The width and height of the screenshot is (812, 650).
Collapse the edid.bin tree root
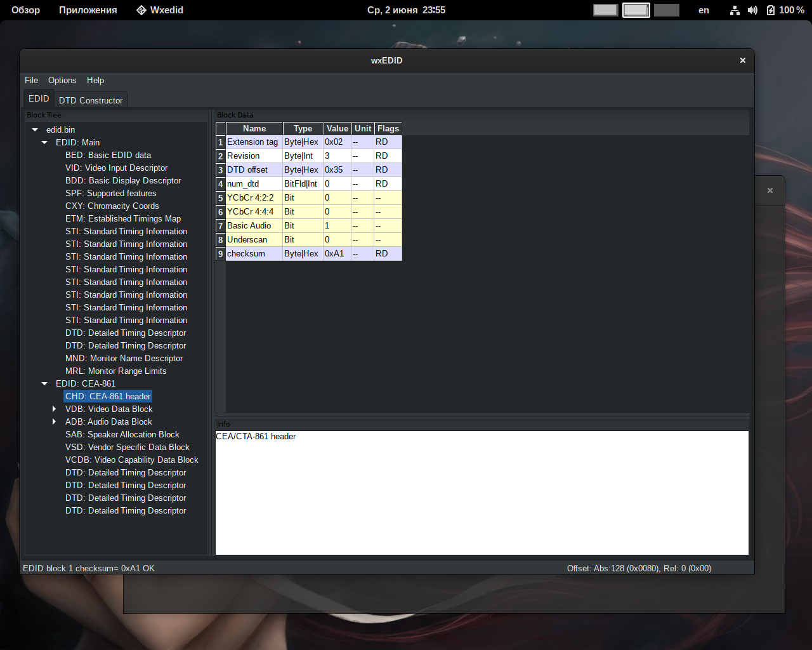[35, 129]
